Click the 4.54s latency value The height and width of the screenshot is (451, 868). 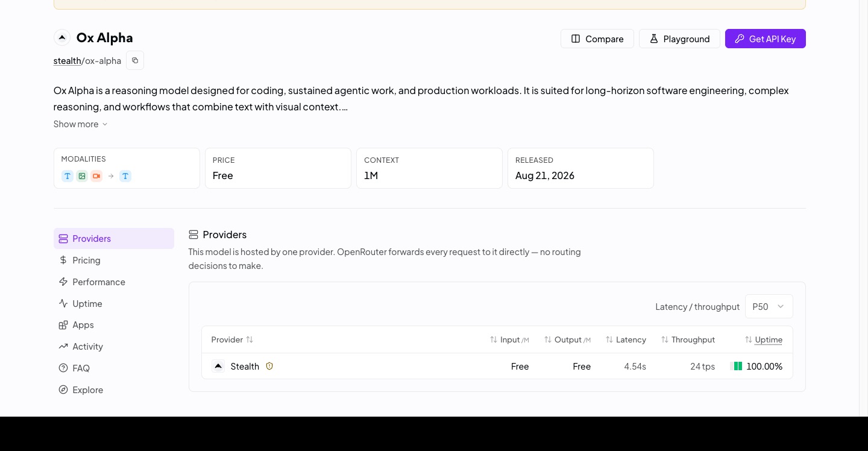click(635, 366)
